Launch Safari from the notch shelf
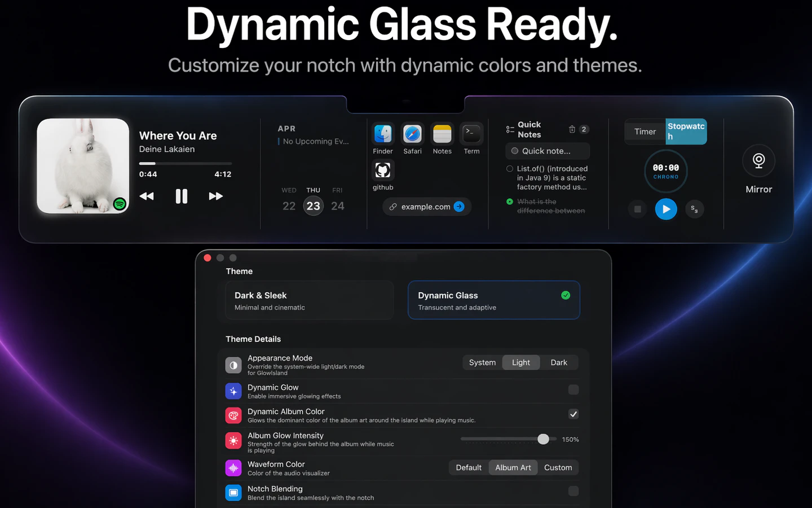Image resolution: width=812 pixels, height=508 pixels. (413, 134)
